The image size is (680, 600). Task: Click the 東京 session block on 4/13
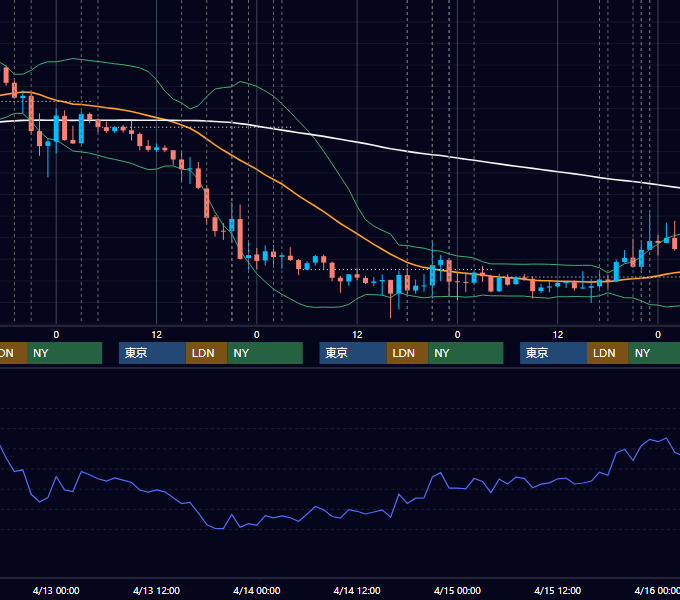(152, 353)
